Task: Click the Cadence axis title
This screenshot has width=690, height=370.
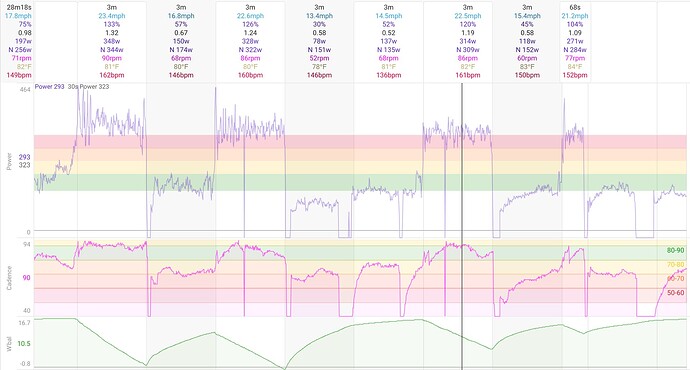Action: [x=9, y=278]
